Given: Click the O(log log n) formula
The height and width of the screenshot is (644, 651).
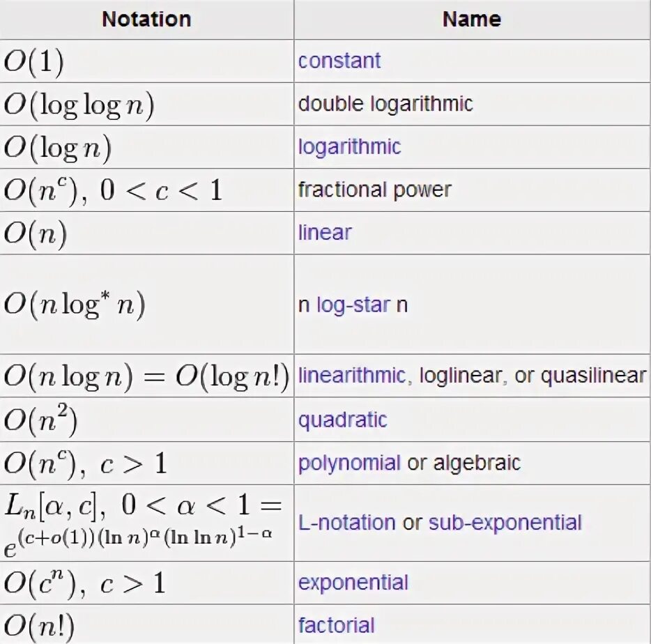Looking at the screenshot, I should (79, 105).
